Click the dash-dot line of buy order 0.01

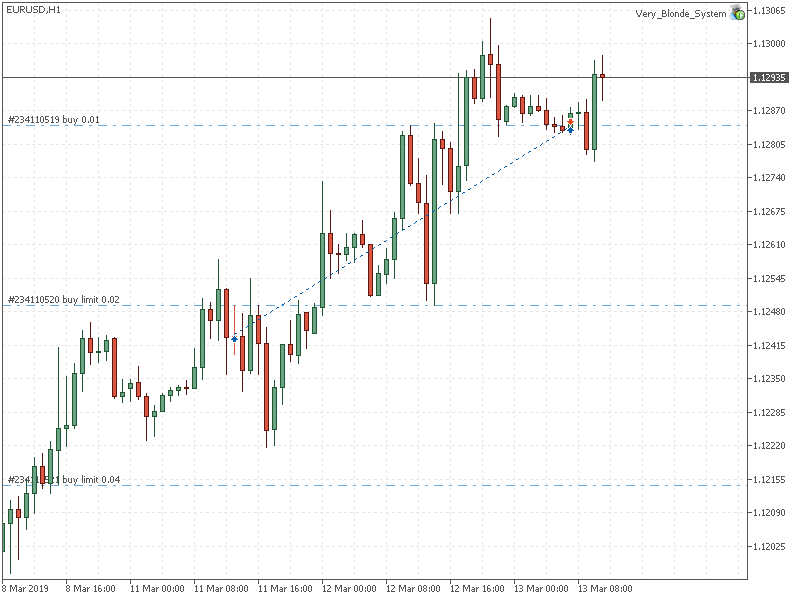point(350,124)
